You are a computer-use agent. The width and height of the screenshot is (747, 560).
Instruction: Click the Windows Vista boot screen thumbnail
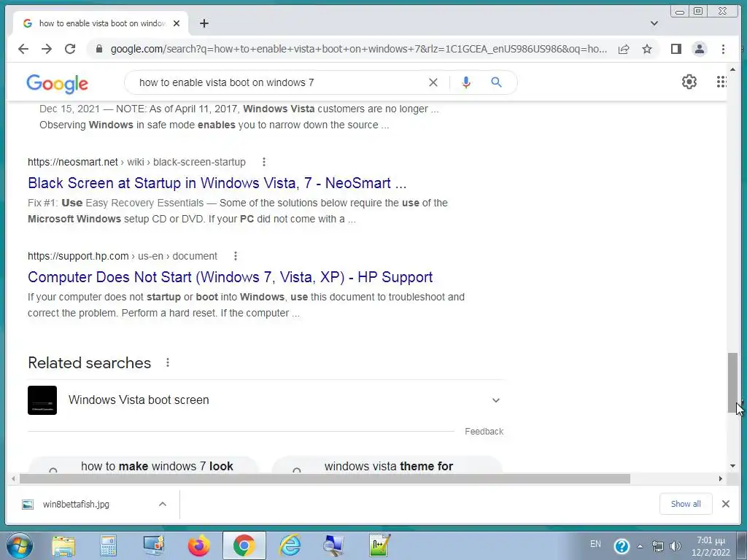point(42,400)
